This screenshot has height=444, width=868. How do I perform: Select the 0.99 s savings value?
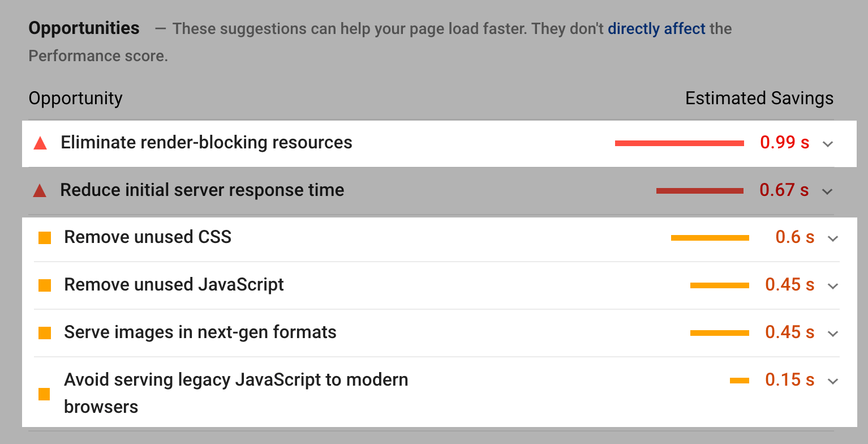tap(785, 143)
